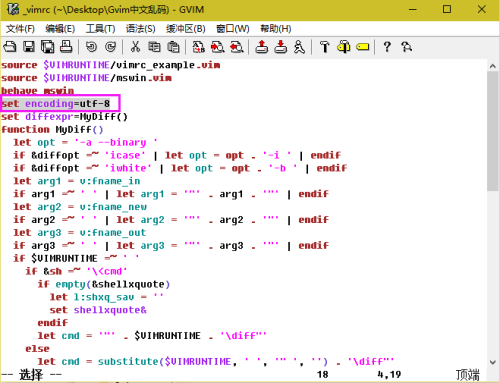The height and width of the screenshot is (383, 500).
Task: Open the 窗口(W) menu
Action: [233, 29]
